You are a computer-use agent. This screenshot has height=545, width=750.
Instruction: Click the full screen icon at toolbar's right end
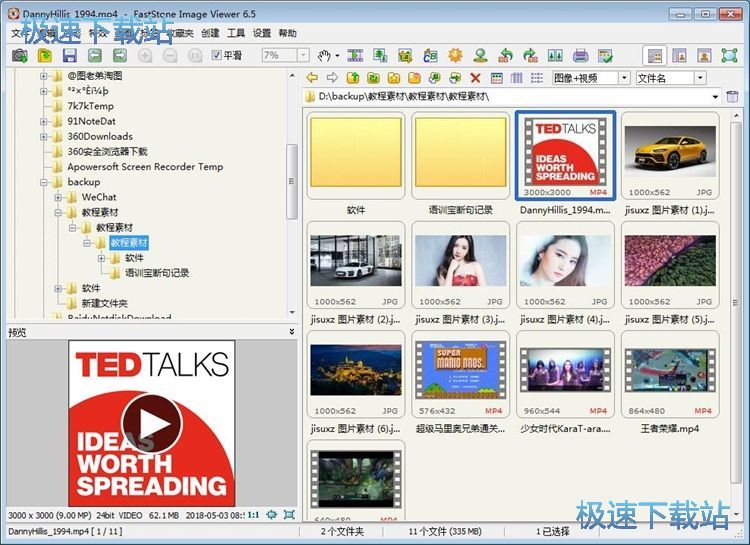coord(731,56)
